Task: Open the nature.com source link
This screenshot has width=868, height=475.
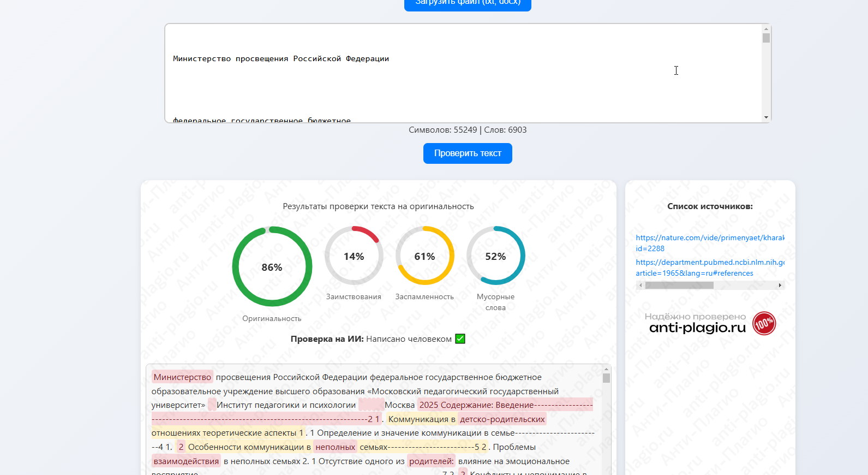Action: (710, 243)
